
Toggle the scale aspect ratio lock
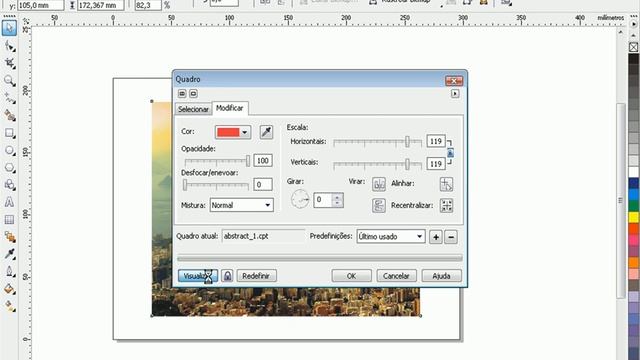coord(450,153)
